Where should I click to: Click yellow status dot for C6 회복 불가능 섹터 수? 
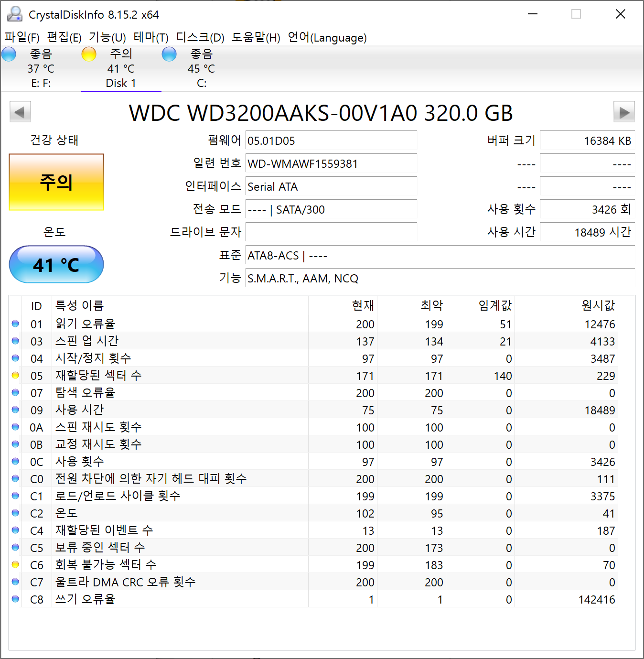(x=15, y=564)
